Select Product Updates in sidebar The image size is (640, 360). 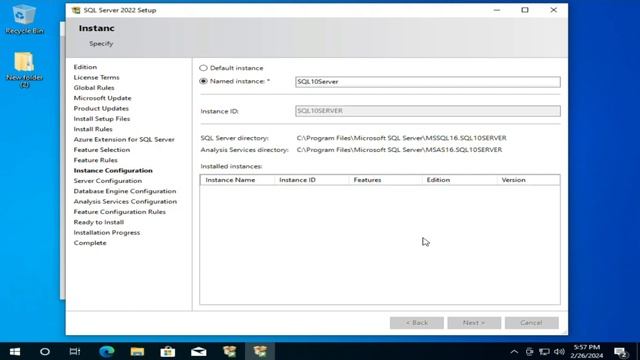coord(101,108)
